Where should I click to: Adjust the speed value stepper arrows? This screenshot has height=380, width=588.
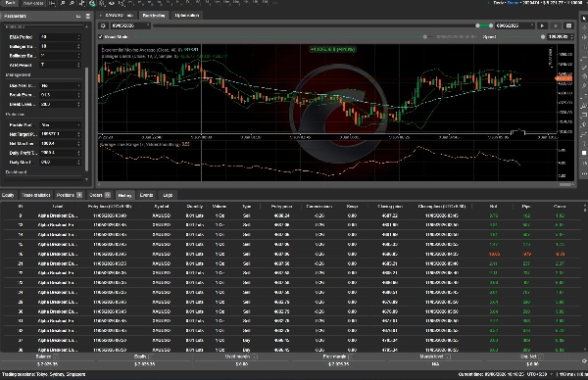[x=571, y=36]
